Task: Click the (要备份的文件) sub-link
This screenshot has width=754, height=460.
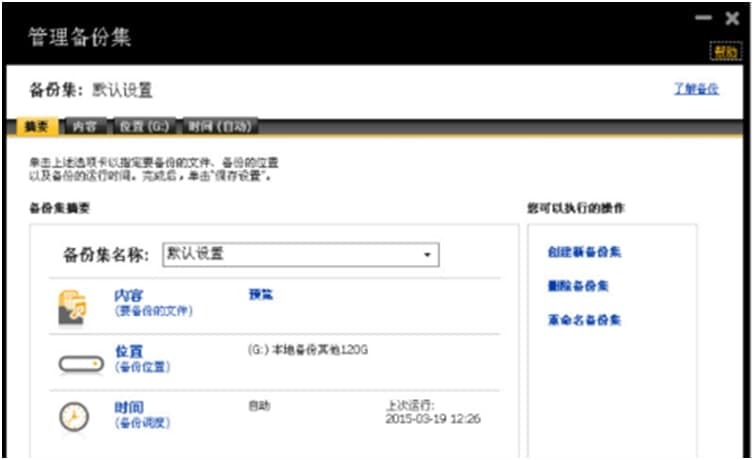Action: tap(154, 311)
